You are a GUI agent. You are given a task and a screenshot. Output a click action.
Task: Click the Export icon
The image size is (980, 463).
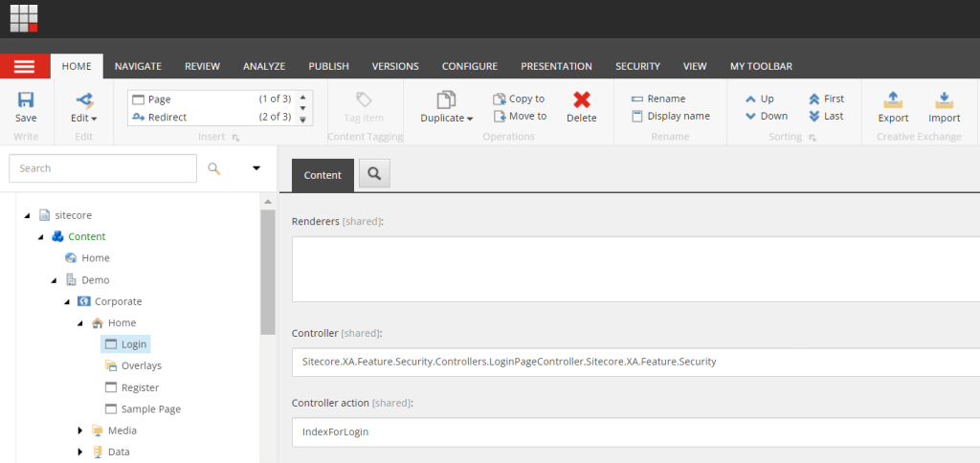point(893,100)
